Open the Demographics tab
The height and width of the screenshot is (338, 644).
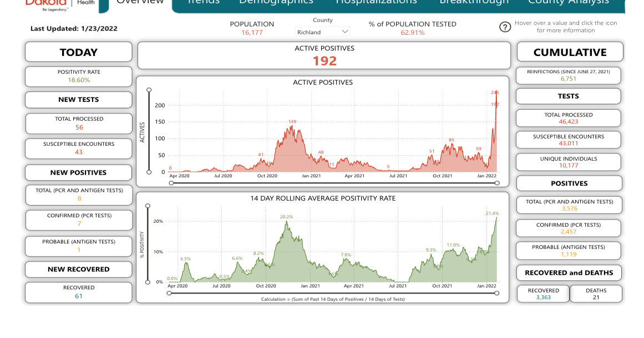click(276, 3)
